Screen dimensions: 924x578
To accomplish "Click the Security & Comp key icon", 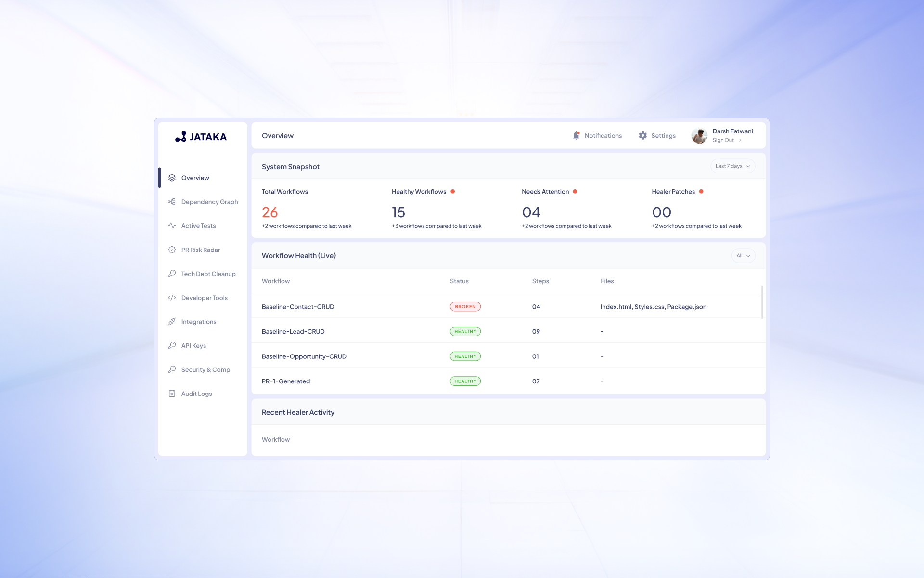I will click(172, 369).
